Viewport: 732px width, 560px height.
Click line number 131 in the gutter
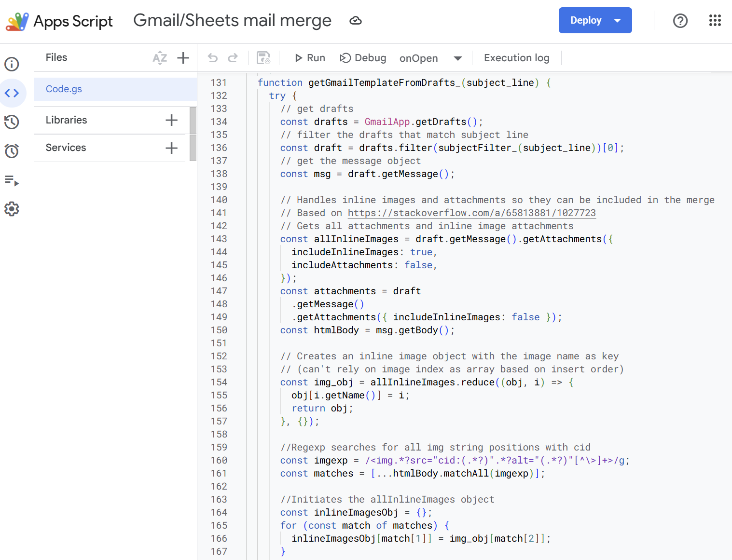[x=219, y=82]
